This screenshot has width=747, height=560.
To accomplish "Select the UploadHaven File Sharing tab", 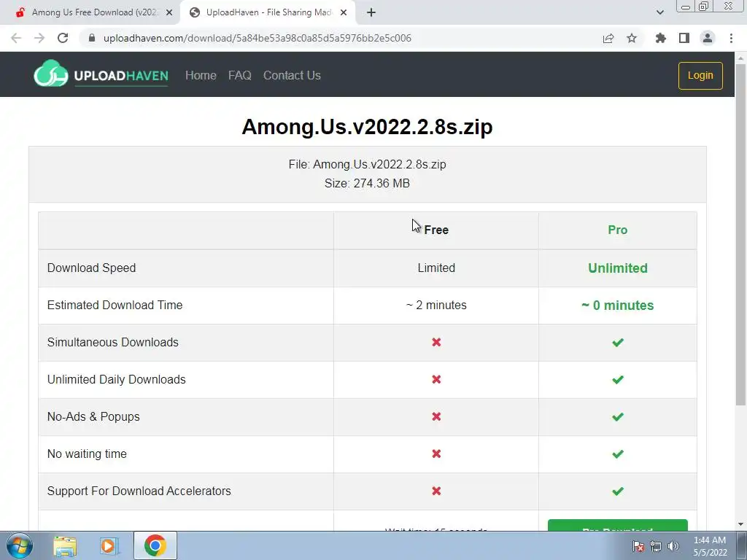I will click(x=268, y=12).
